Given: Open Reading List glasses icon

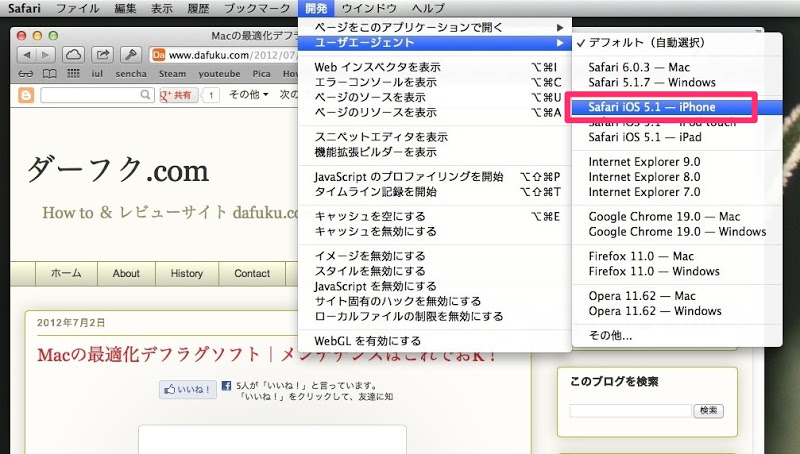Looking at the screenshot, I should [26, 74].
